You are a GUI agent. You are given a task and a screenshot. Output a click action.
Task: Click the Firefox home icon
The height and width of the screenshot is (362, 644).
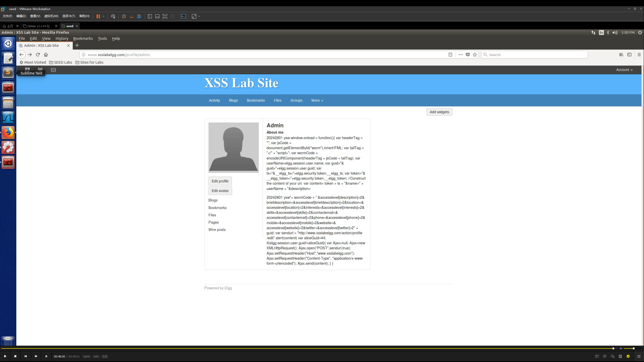click(46, 55)
